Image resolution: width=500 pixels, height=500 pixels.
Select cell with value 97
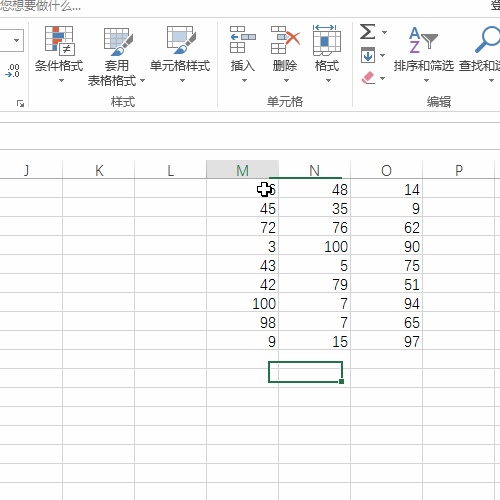[x=386, y=341]
